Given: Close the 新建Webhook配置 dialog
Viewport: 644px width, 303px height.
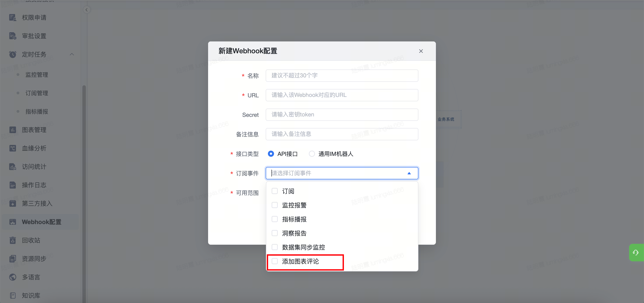Looking at the screenshot, I should tap(421, 51).
